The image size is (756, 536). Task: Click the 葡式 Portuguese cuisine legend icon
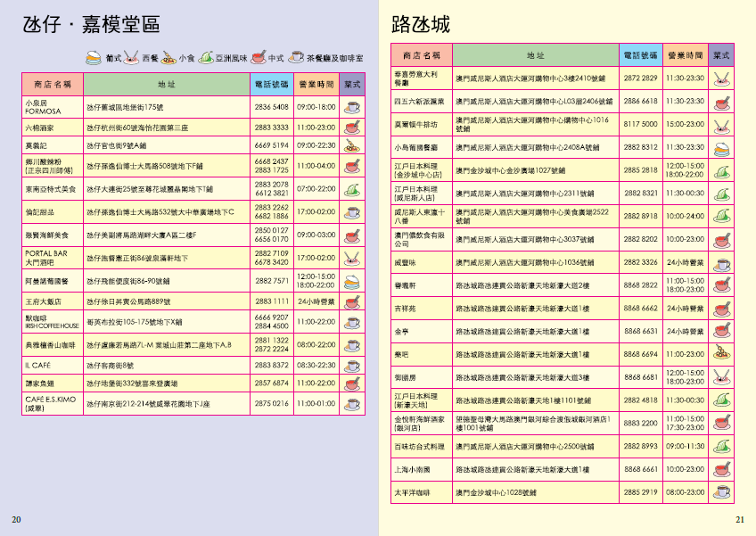94,58
